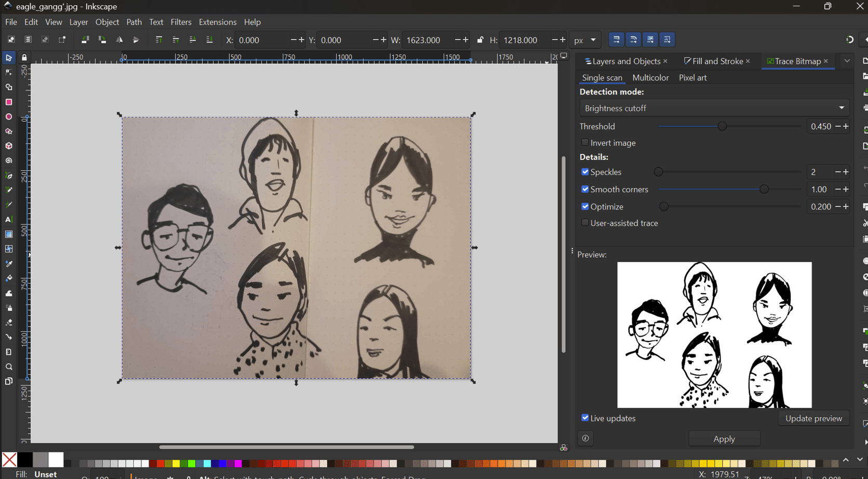Click Raise selection to top icon

coord(159,40)
